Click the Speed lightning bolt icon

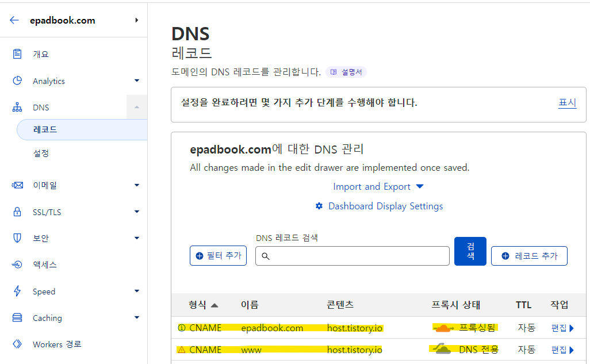pos(17,291)
